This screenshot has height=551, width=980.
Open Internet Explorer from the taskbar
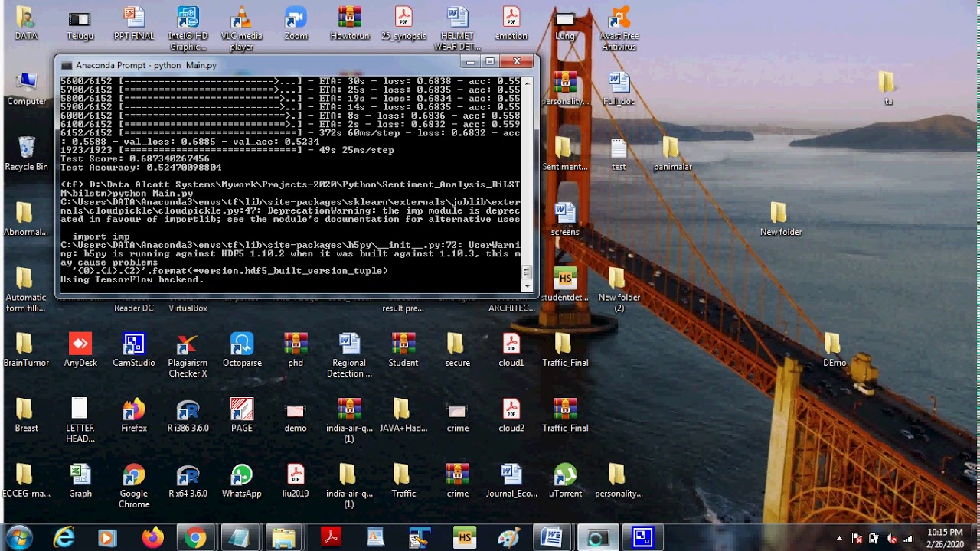pos(64,538)
